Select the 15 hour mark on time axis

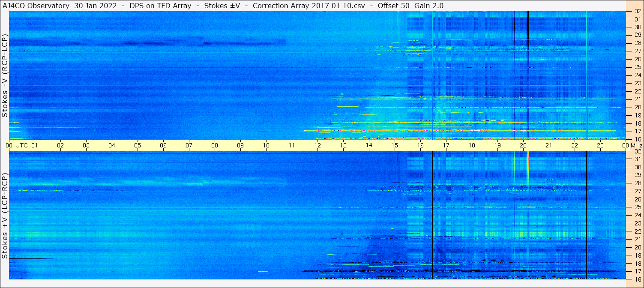point(395,145)
